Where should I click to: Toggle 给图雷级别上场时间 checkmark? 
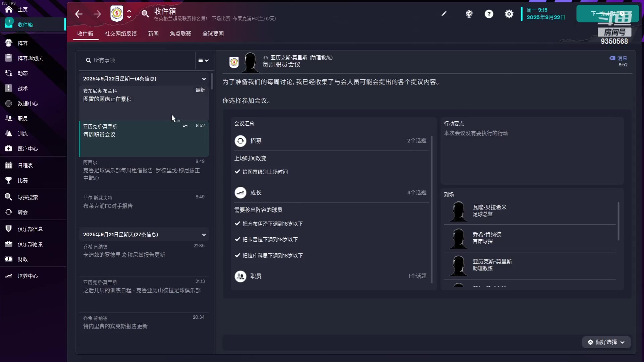click(x=237, y=172)
